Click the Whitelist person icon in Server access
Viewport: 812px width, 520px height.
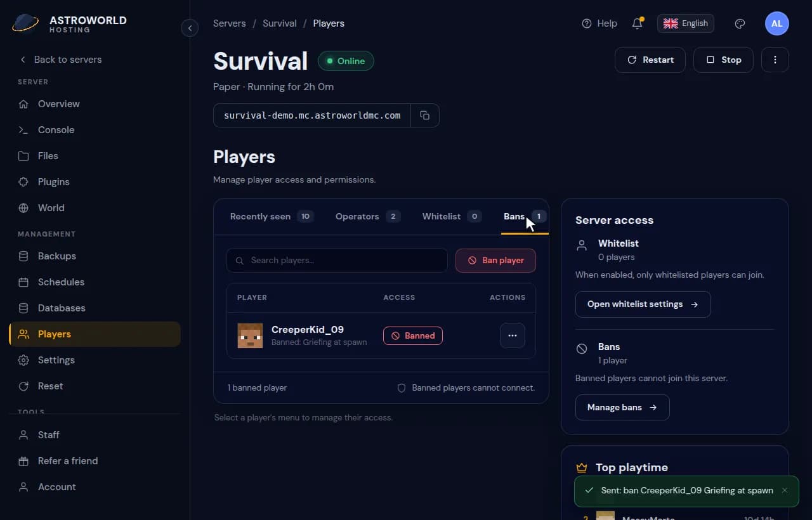tap(582, 245)
